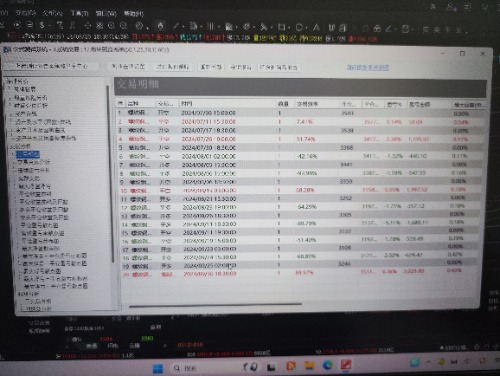The height and width of the screenshot is (376, 500).
Task: Click the Task View taskbar icon
Action: (x=271, y=367)
